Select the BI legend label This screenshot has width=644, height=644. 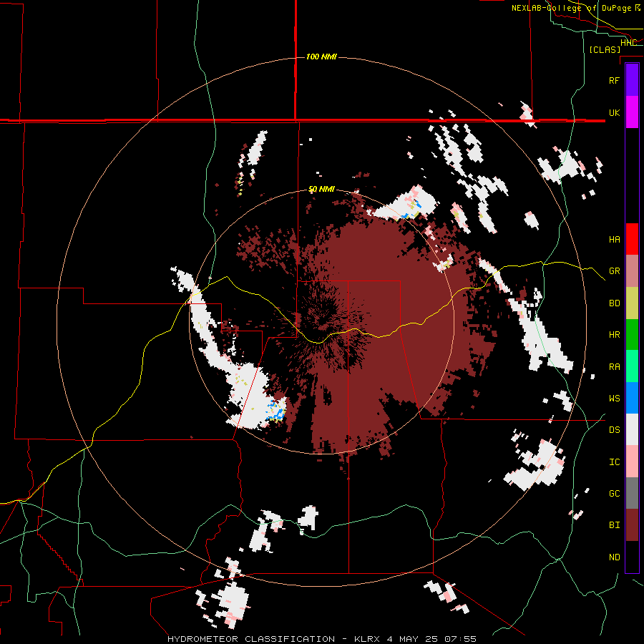(x=614, y=525)
